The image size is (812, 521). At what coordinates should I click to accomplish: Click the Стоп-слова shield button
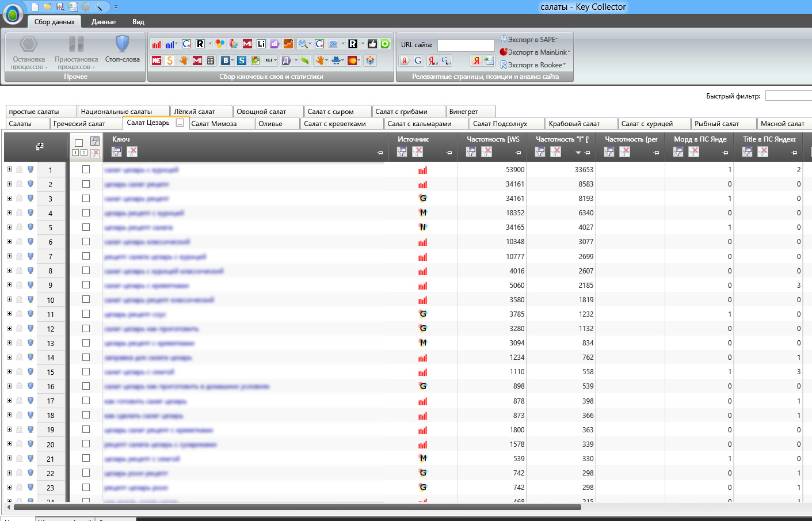[x=122, y=50]
